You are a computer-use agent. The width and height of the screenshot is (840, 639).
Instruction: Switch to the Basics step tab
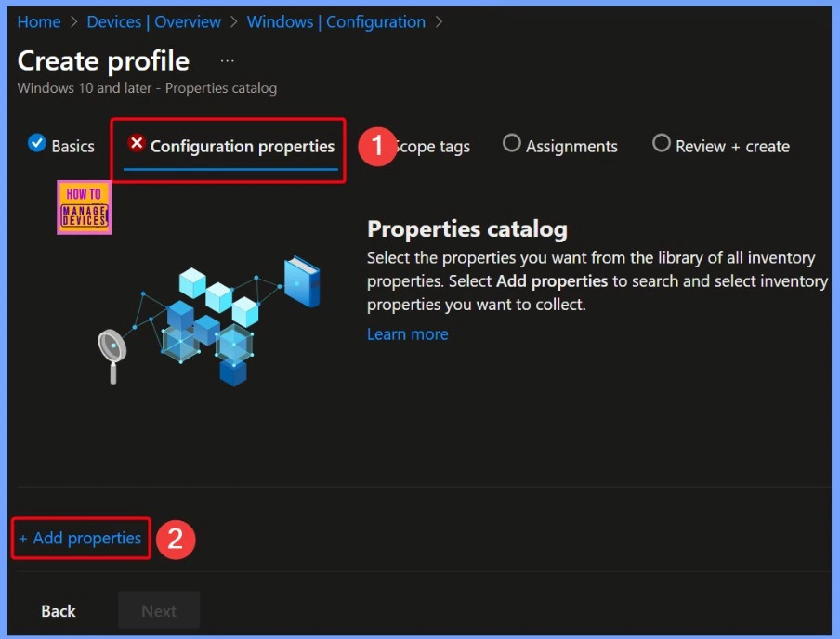click(x=61, y=146)
